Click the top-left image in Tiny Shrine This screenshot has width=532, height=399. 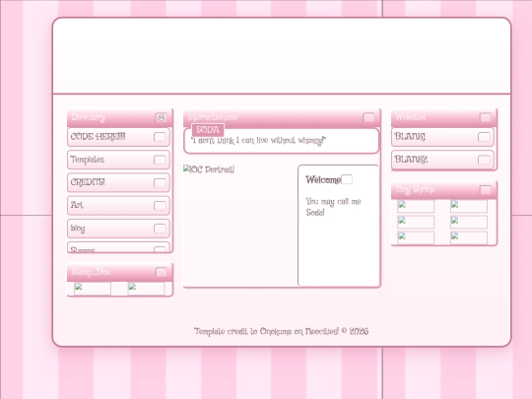point(416,206)
